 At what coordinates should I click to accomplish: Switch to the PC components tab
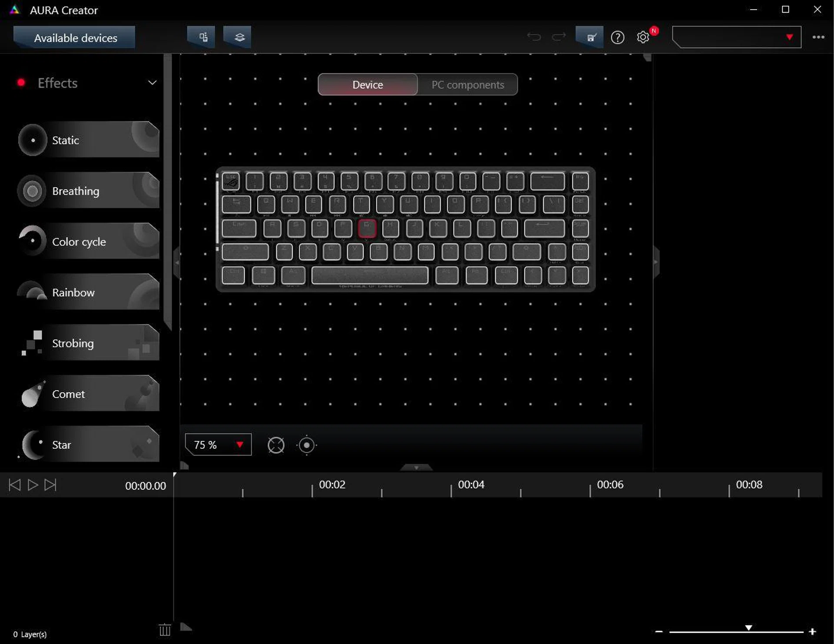(467, 85)
